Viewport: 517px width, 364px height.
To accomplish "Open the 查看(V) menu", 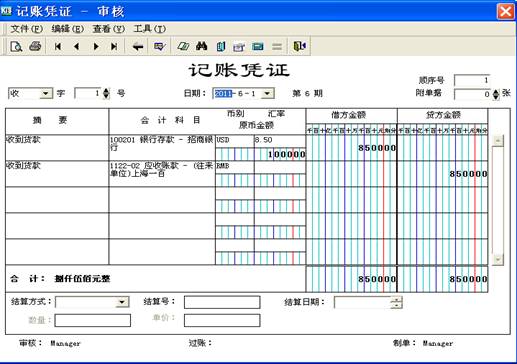I will pyautogui.click(x=109, y=29).
